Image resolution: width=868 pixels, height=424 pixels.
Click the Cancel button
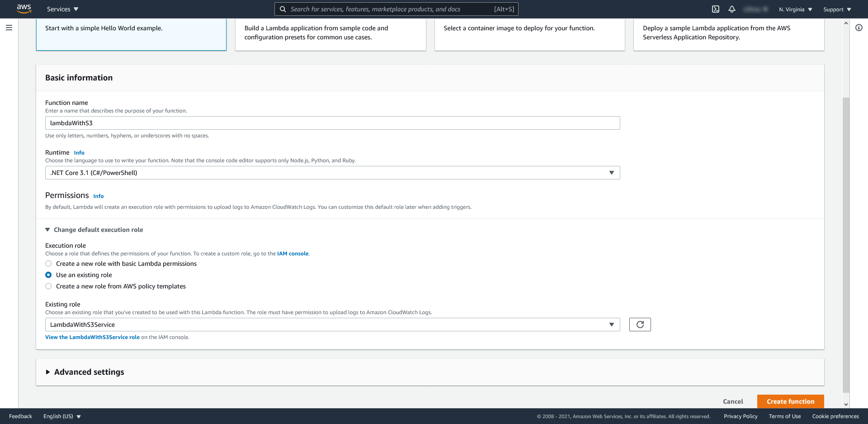[733, 401]
